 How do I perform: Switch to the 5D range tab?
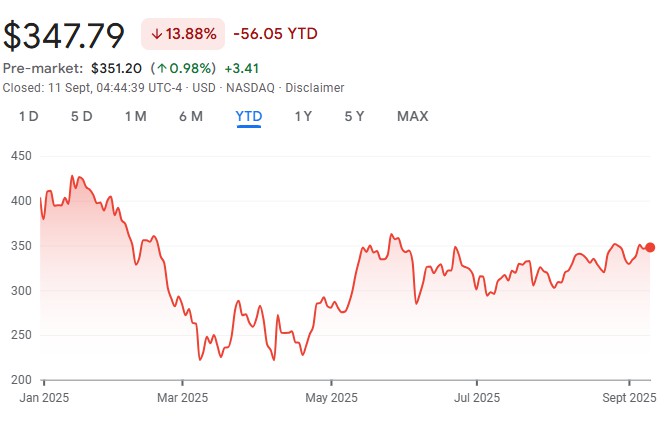coord(82,116)
